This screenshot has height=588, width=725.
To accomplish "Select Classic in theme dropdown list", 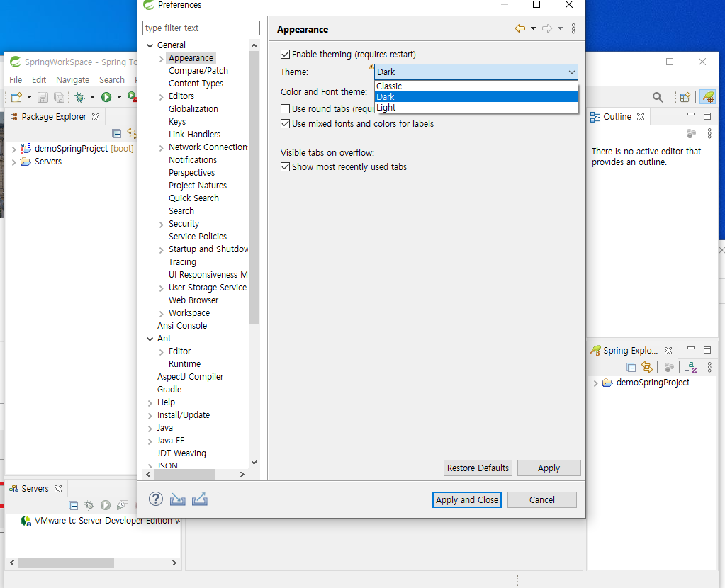I will pos(476,86).
